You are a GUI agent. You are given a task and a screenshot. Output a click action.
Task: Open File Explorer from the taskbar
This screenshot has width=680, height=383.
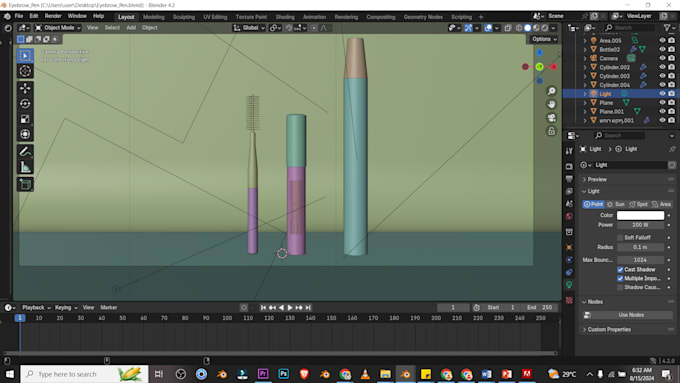coord(385,374)
